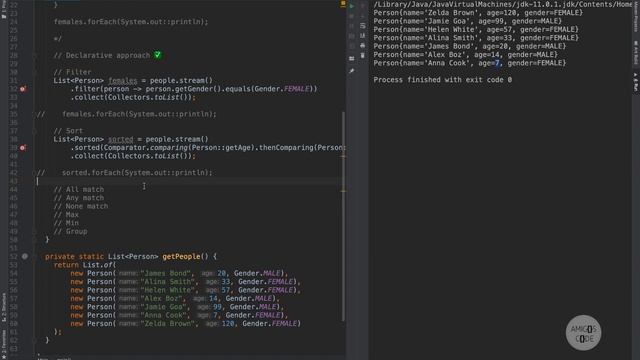
Task: Toggle the breakpoint on the sorted Comparator line
Action: (x=23, y=147)
